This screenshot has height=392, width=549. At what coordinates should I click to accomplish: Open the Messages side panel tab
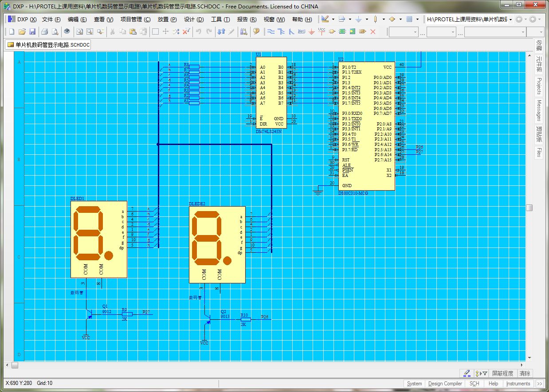click(x=539, y=110)
